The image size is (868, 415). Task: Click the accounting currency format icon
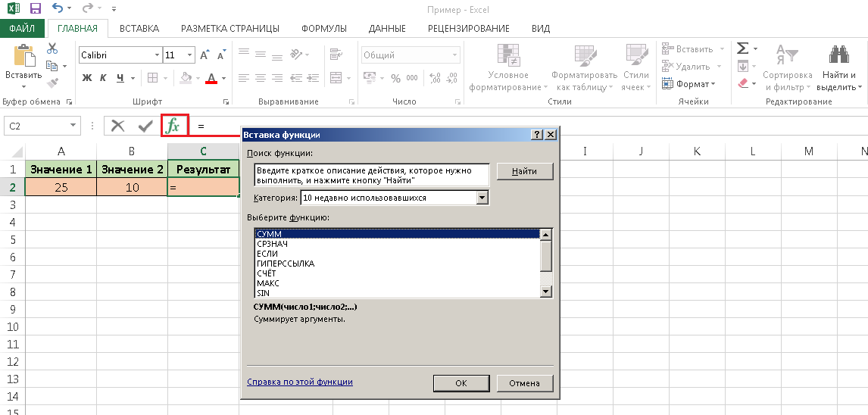[x=369, y=79]
